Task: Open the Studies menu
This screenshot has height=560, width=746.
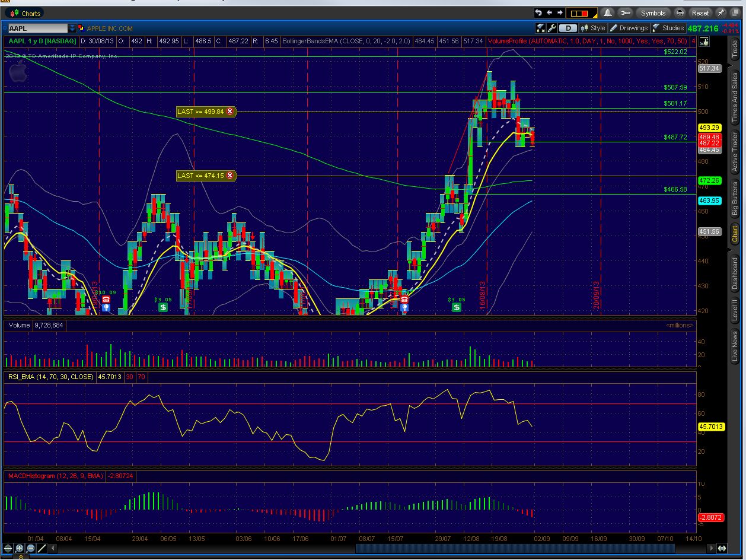Action: pos(668,28)
